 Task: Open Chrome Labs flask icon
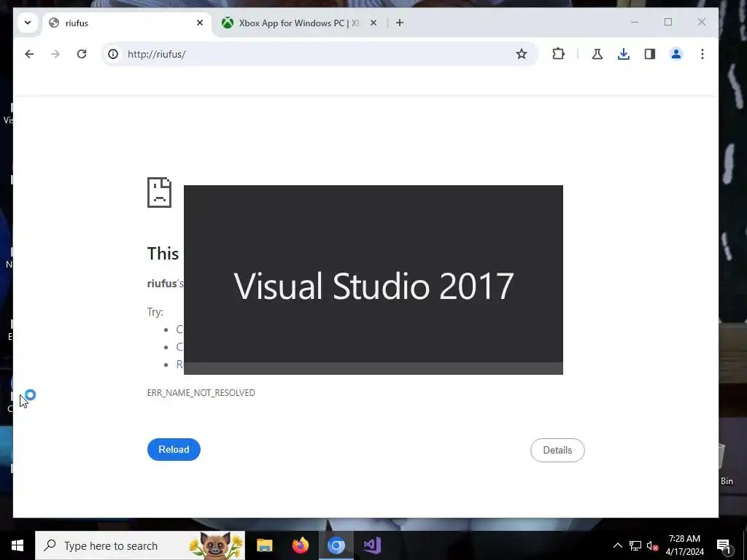click(x=597, y=54)
